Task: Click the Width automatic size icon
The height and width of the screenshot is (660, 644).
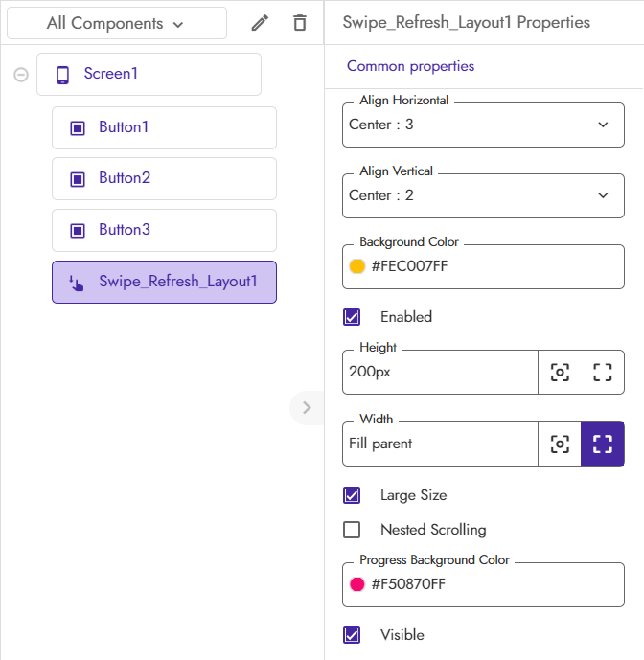Action: (x=560, y=444)
